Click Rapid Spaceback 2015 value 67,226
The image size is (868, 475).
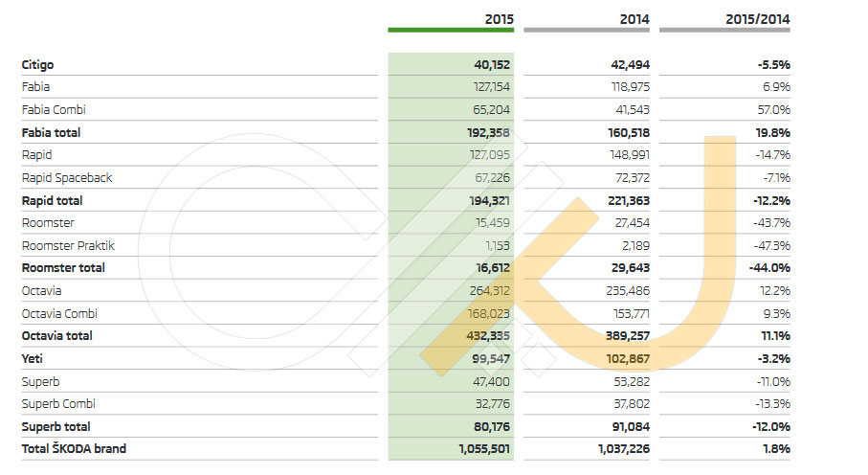(x=492, y=178)
